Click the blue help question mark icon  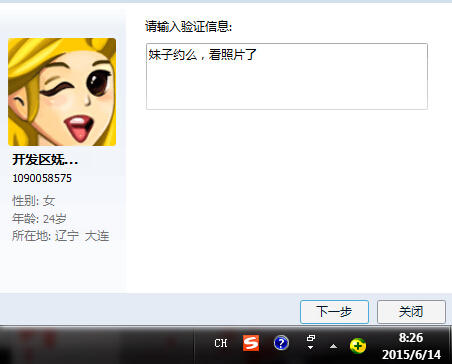pos(281,343)
